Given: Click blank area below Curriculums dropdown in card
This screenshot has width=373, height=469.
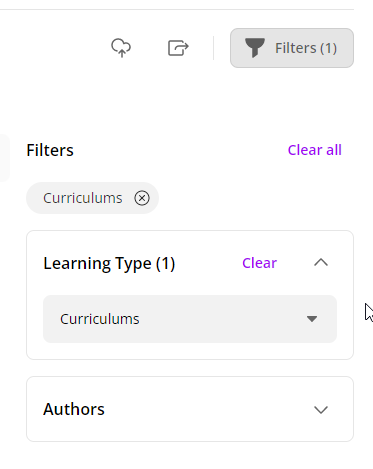Looking at the screenshot, I should pyautogui.click(x=190, y=351).
